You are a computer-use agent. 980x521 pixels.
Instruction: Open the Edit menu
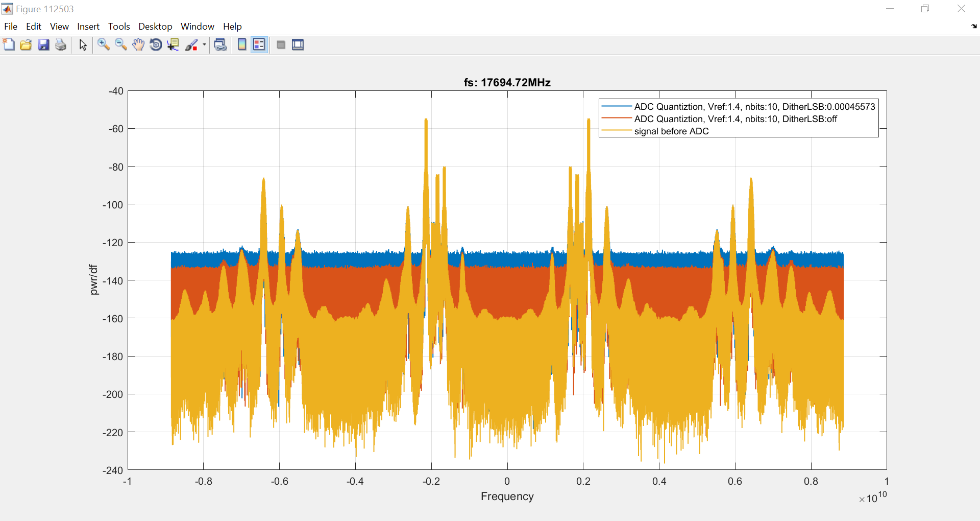click(x=34, y=27)
